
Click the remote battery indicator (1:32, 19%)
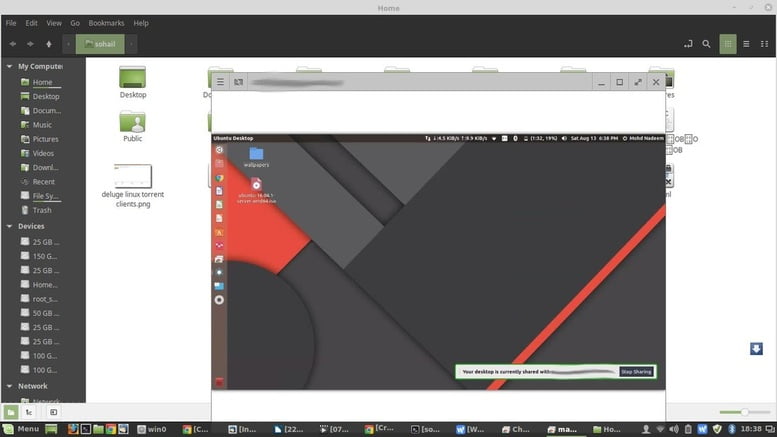point(541,139)
